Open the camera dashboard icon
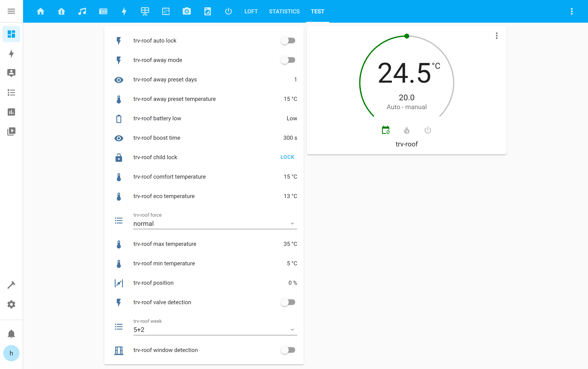This screenshot has width=588, height=369. [187, 11]
